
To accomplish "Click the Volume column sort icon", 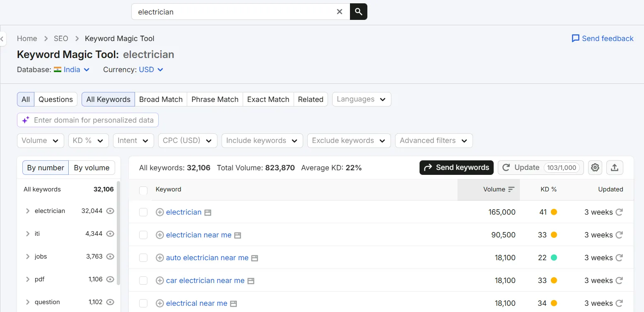I will pos(511,189).
